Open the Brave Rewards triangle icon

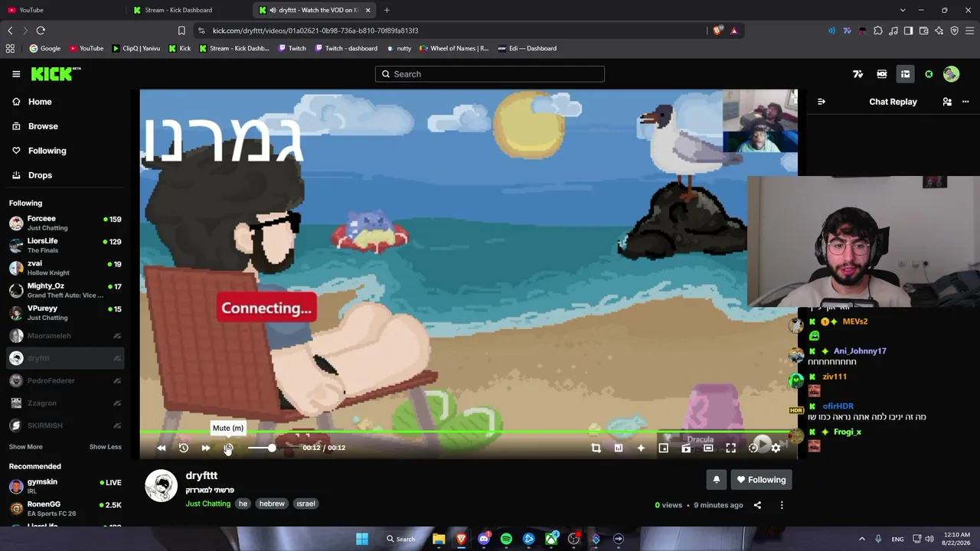[x=733, y=31]
